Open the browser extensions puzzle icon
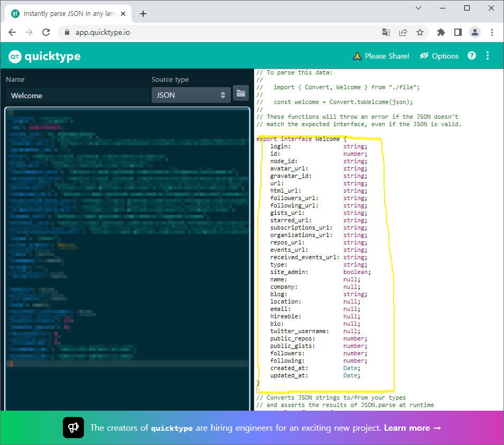The width and height of the screenshot is (504, 445). point(441,32)
